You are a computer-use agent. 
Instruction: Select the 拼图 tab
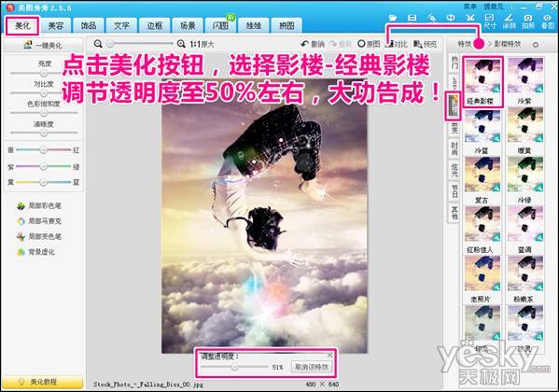pos(286,26)
